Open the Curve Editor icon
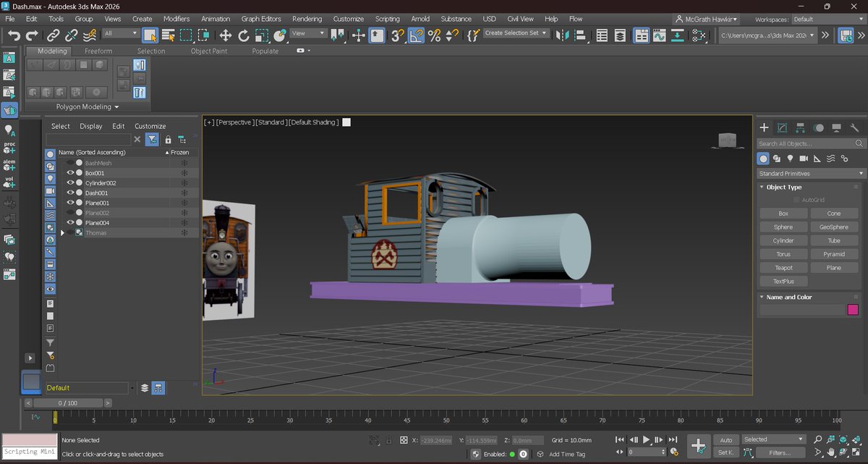This screenshot has width=868, height=464. click(659, 35)
